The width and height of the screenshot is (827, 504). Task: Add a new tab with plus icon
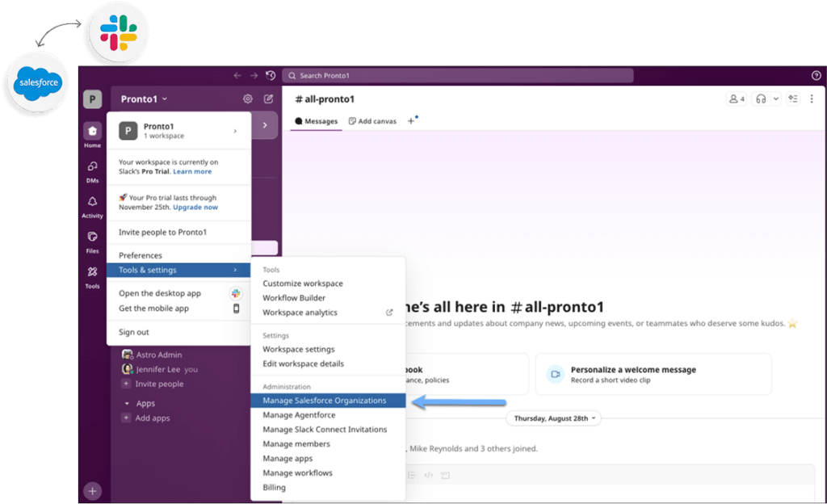click(x=411, y=121)
